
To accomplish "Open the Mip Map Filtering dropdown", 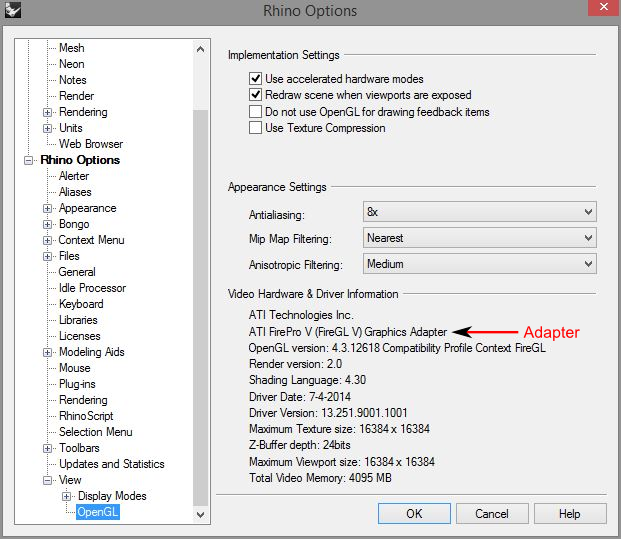I will pos(479,238).
